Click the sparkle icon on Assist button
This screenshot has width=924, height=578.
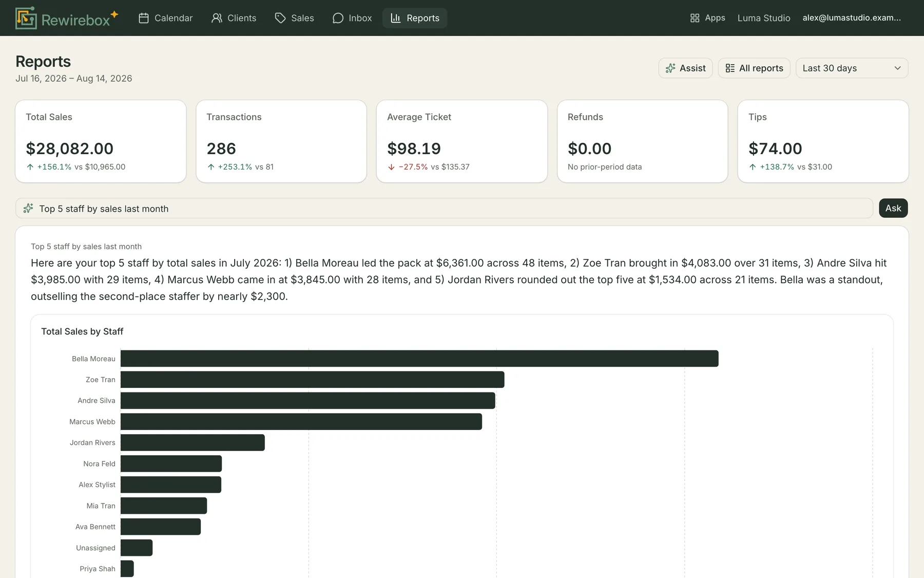(670, 68)
